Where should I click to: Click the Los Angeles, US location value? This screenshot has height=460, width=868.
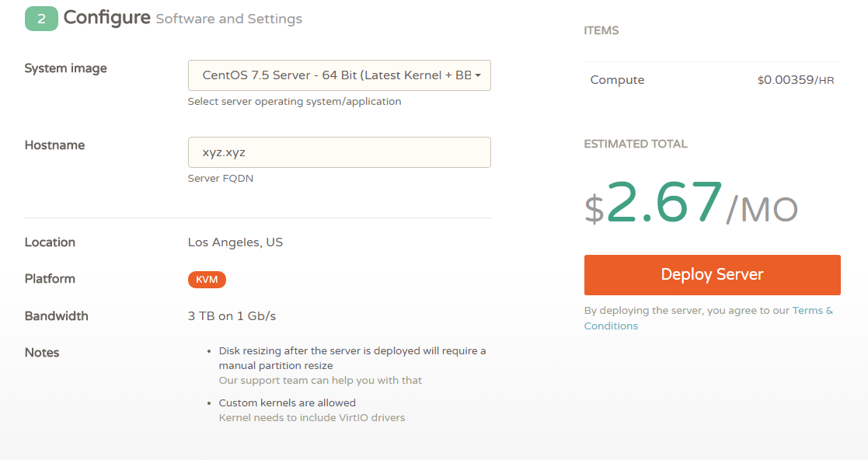(235, 242)
